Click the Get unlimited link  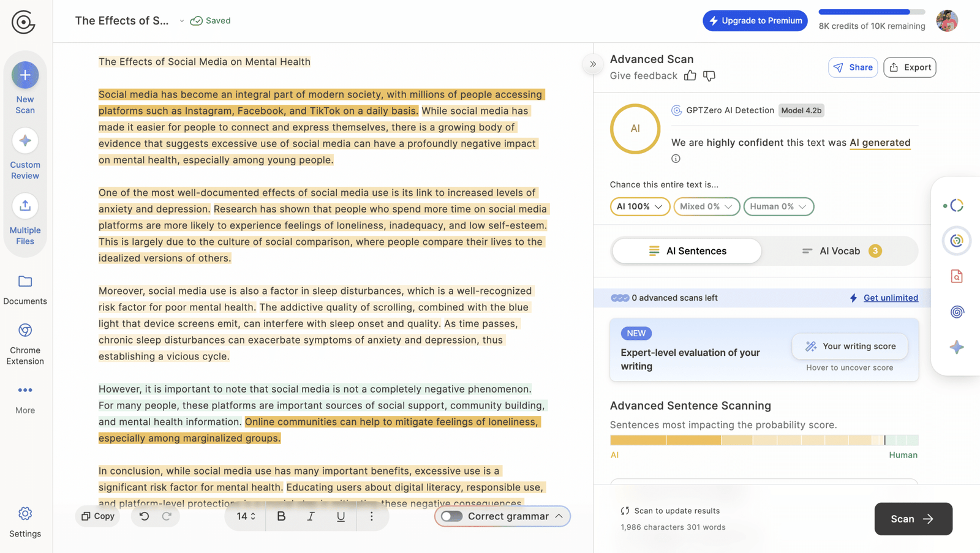(x=891, y=298)
